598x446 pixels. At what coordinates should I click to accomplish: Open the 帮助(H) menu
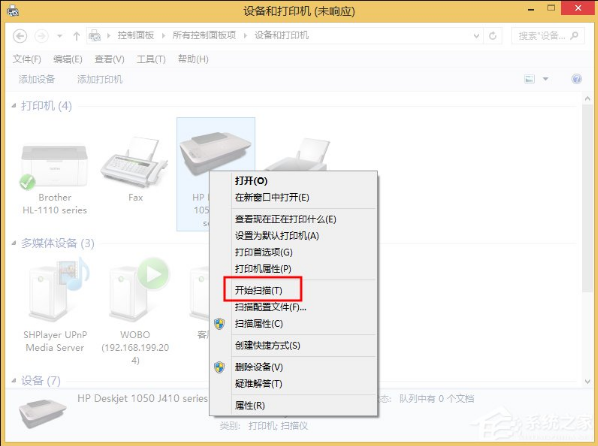pos(193,59)
